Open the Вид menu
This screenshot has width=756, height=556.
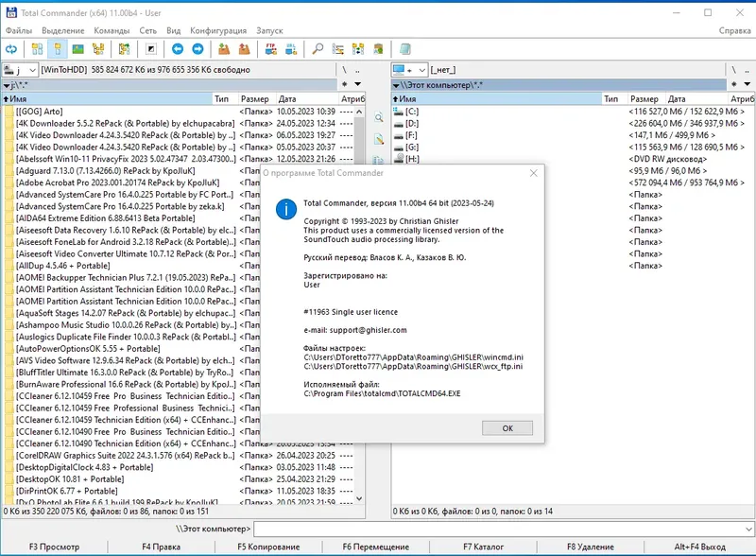click(x=173, y=30)
